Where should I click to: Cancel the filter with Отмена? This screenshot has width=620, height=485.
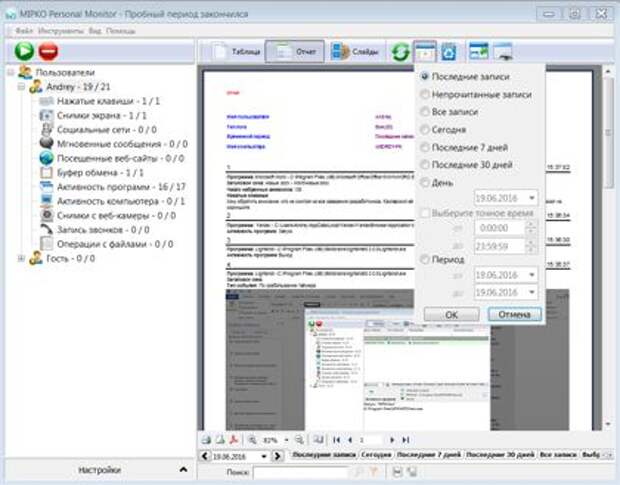(x=514, y=315)
